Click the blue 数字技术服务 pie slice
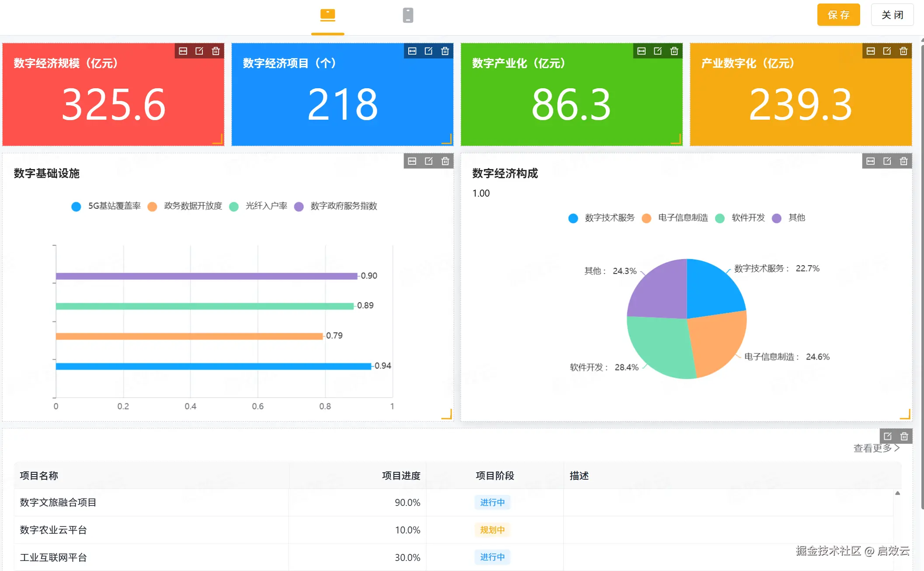This screenshot has height=571, width=924. click(711, 289)
